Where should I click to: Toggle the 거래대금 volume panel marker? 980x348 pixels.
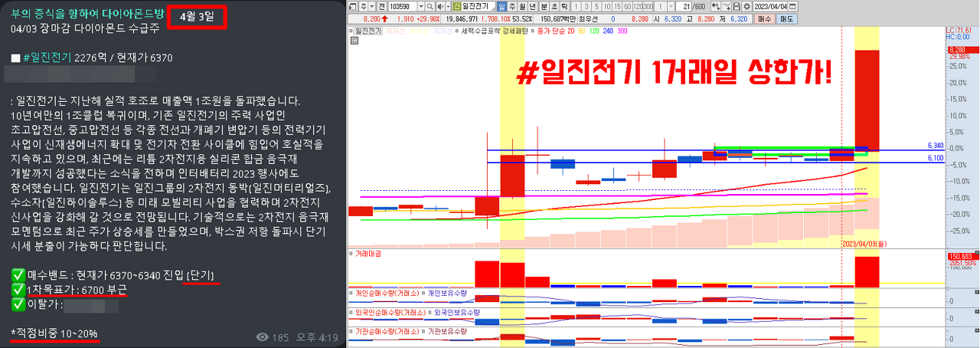[351, 253]
